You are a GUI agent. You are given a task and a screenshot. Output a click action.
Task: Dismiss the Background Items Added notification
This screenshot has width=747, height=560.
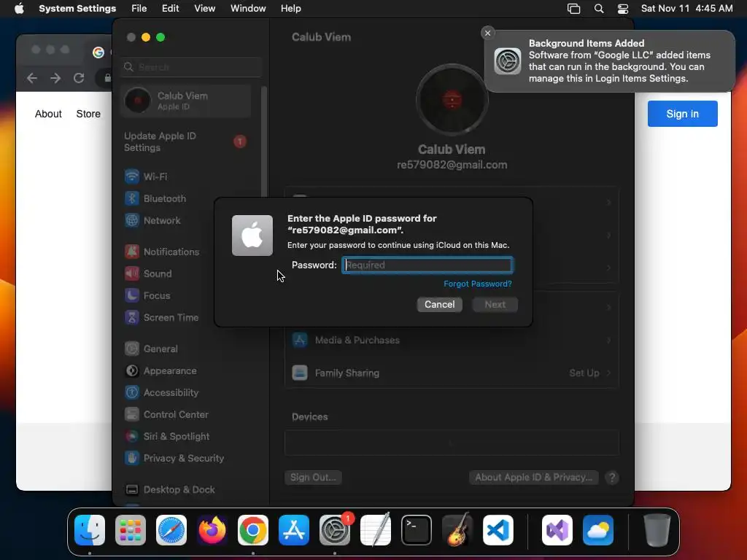[487, 33]
